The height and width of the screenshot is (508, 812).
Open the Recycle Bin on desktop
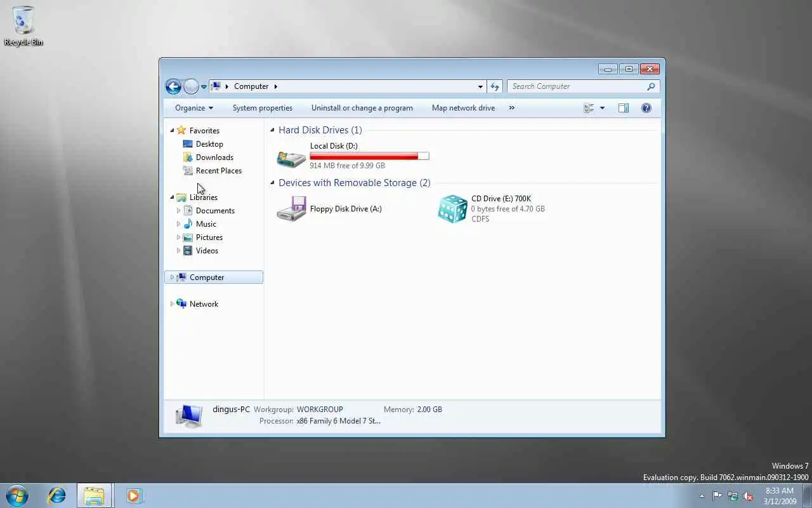[23, 26]
